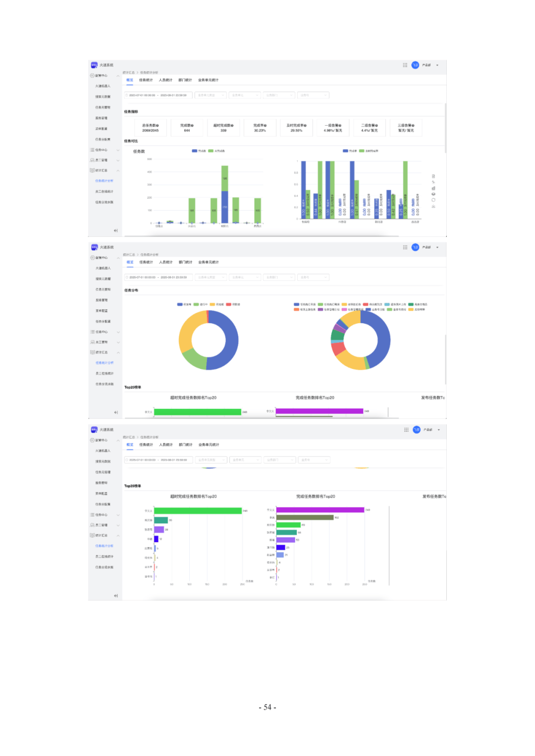Open the 产品部 user dropdown in bottom screenshot
The width and height of the screenshot is (535, 756).
429,430
